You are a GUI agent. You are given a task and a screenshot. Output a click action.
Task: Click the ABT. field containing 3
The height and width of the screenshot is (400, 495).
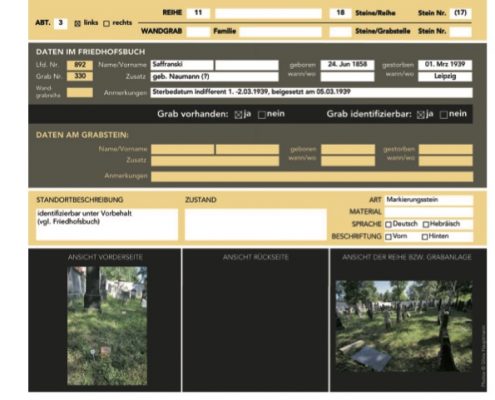tap(60, 23)
